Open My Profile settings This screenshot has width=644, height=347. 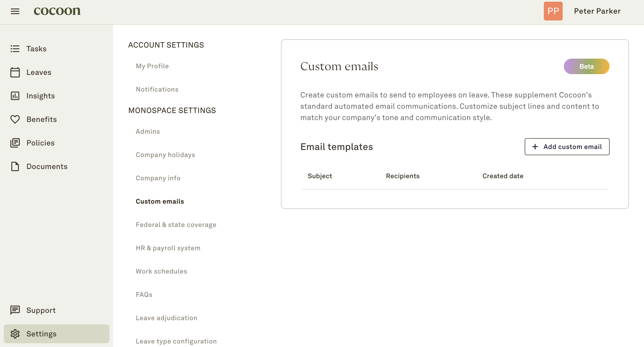pos(152,66)
